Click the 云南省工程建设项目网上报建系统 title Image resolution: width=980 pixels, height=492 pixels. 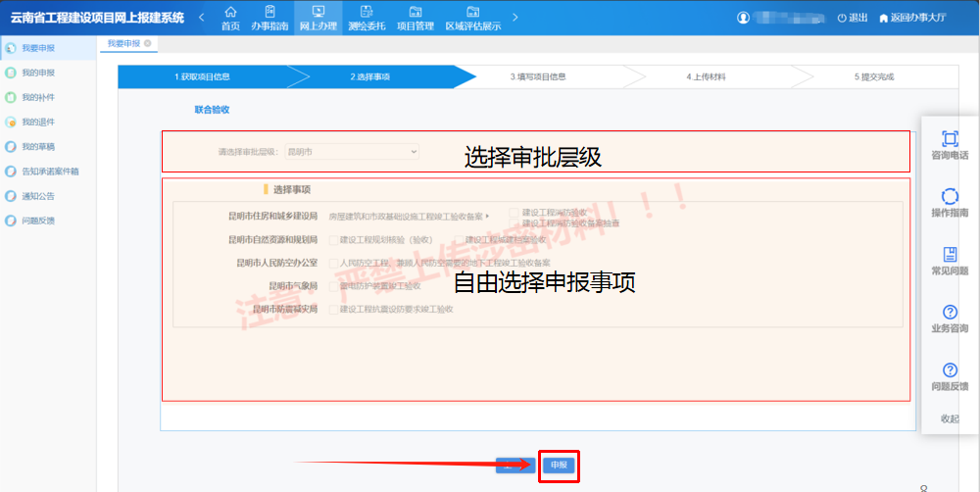(97, 18)
